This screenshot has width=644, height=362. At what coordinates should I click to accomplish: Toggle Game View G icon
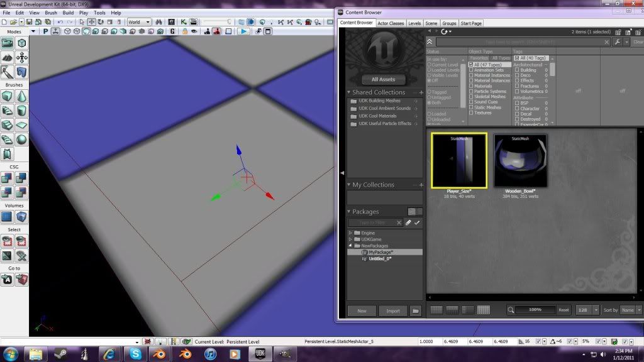pyautogui.click(x=172, y=31)
